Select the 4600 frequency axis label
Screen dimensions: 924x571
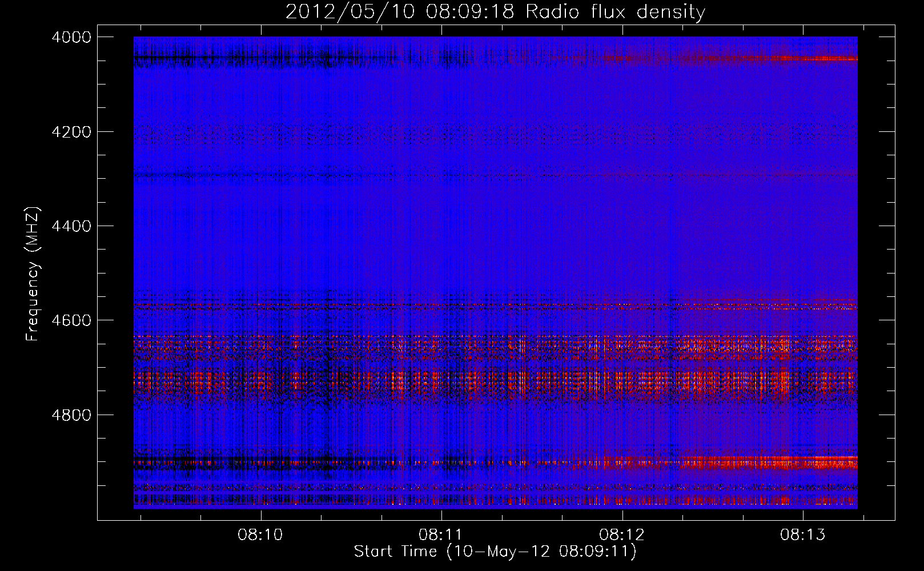coord(71,320)
